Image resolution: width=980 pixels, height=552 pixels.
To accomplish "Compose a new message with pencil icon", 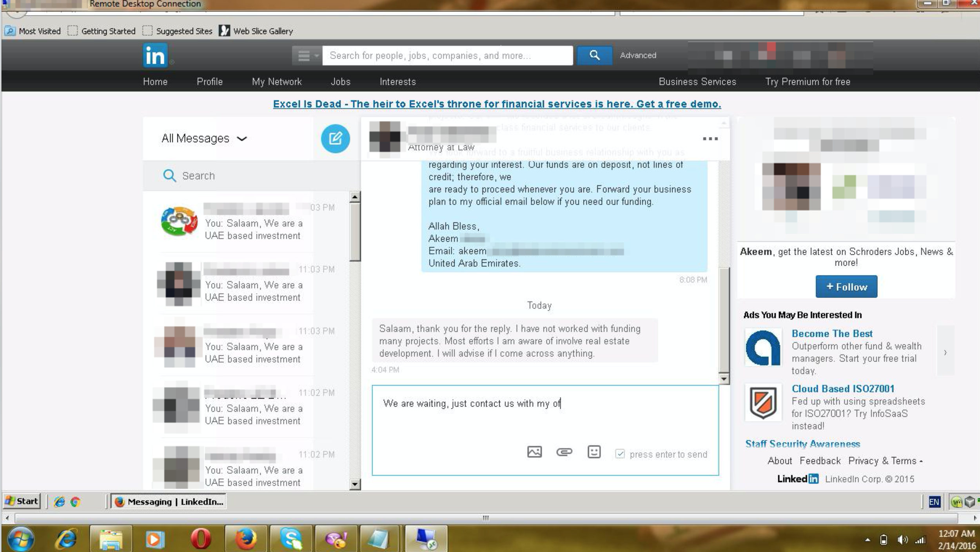I will [x=335, y=138].
